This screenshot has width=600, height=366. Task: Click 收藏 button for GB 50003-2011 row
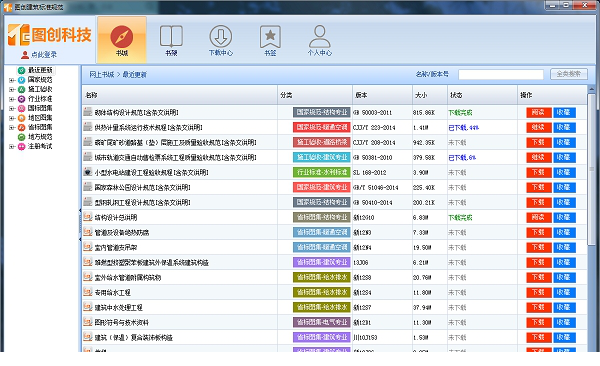point(564,112)
